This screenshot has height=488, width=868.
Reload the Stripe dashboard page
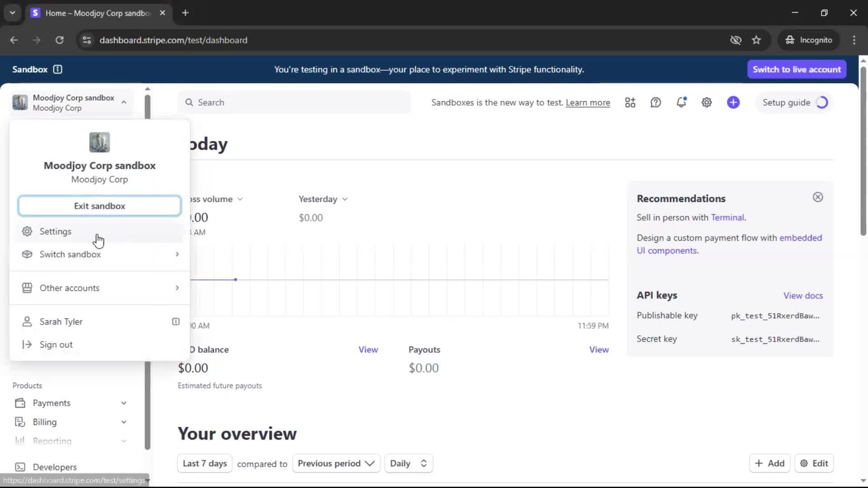pos(59,40)
